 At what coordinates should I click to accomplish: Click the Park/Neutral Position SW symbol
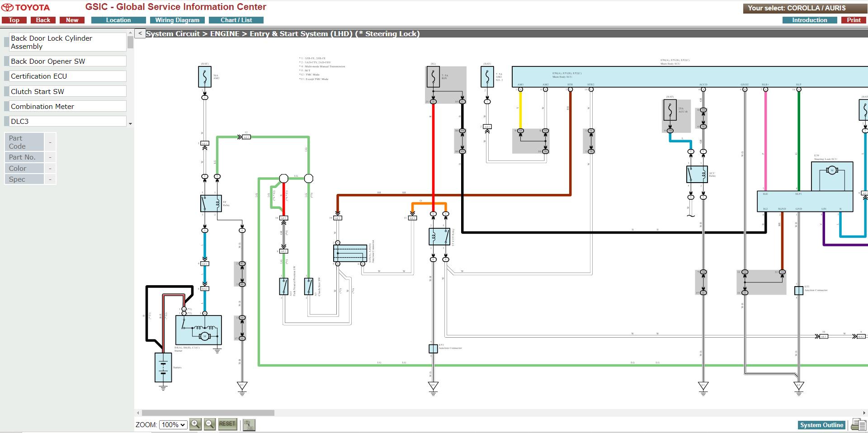[283, 287]
